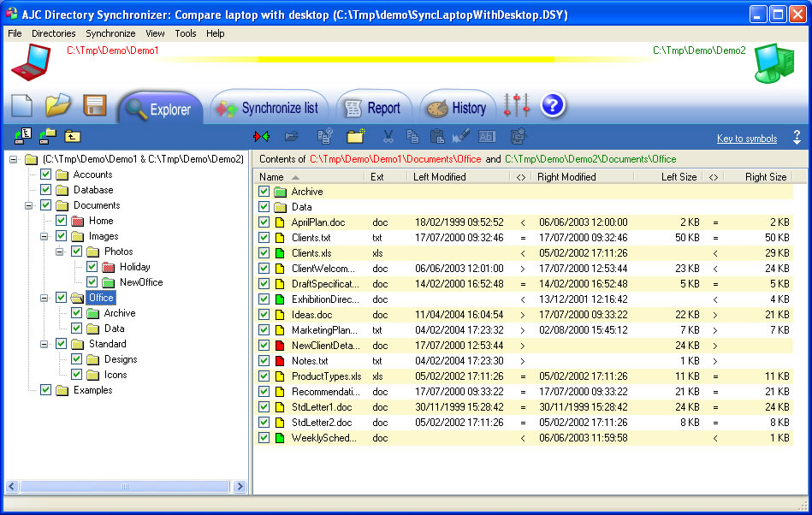This screenshot has width=812, height=515.
Task: Collapse the Office folder node
Action: point(44,298)
